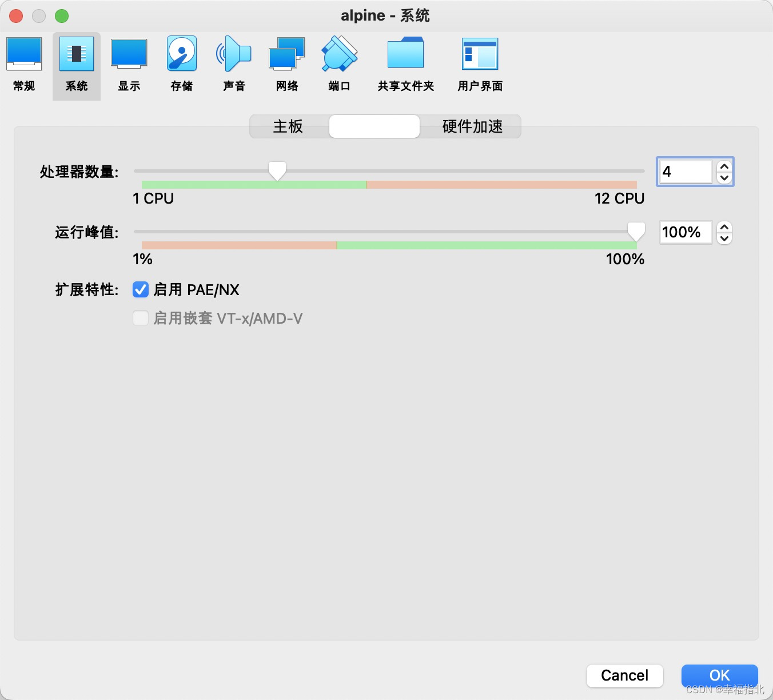Click the 12 CPU maximum label

[x=619, y=198]
